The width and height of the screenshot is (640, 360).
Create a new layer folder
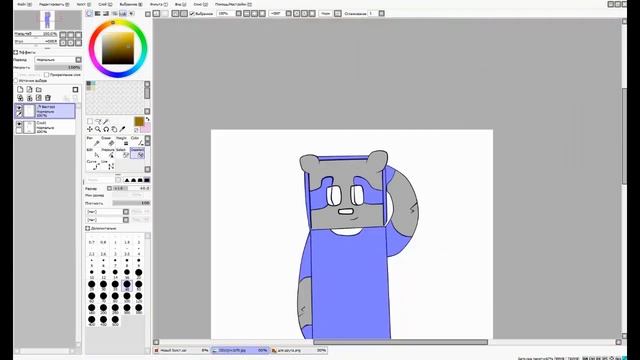pos(39,89)
